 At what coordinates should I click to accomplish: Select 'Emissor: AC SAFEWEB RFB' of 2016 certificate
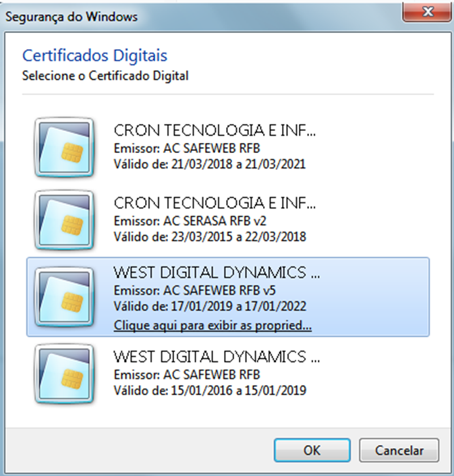(187, 375)
